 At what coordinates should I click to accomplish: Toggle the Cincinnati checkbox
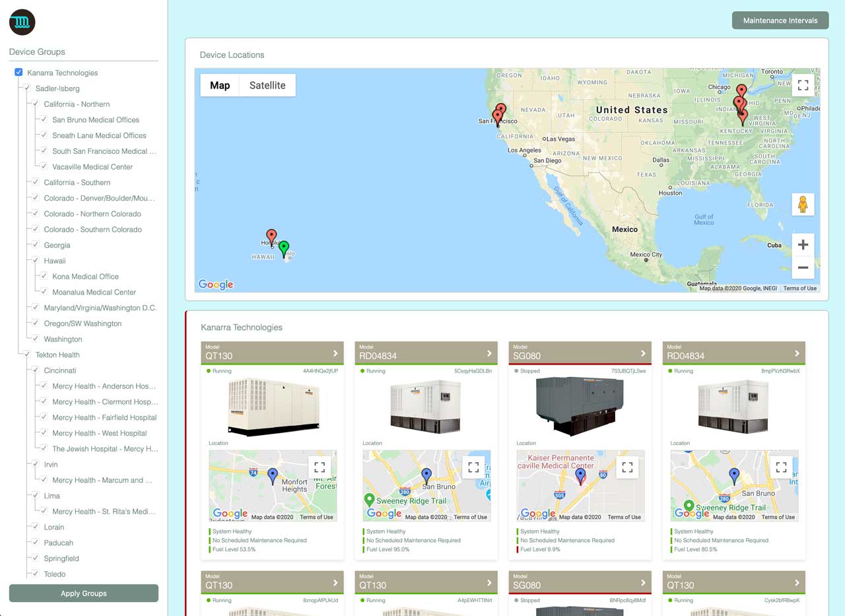[36, 370]
